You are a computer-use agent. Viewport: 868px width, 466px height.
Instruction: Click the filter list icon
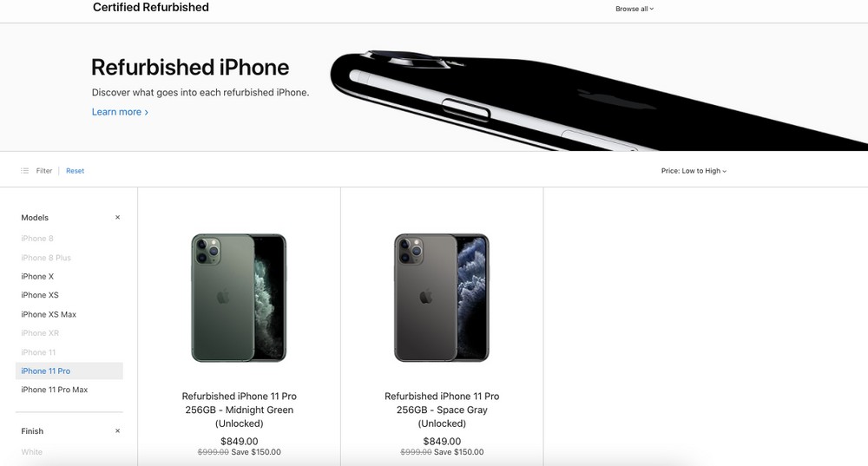(x=25, y=170)
